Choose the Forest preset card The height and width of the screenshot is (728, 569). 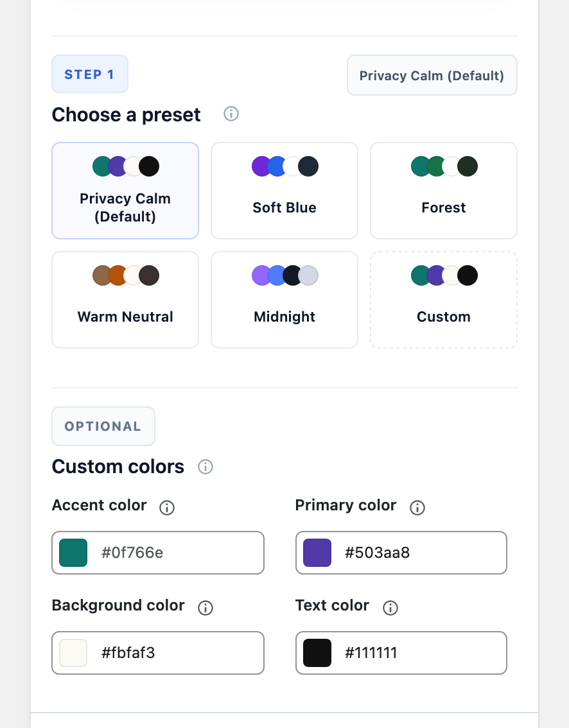point(444,191)
